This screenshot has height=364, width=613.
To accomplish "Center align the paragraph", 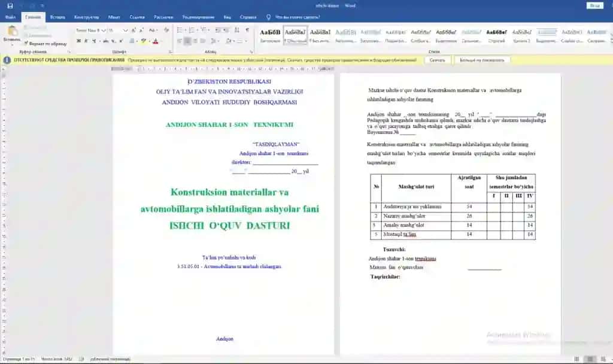I will [x=187, y=41].
